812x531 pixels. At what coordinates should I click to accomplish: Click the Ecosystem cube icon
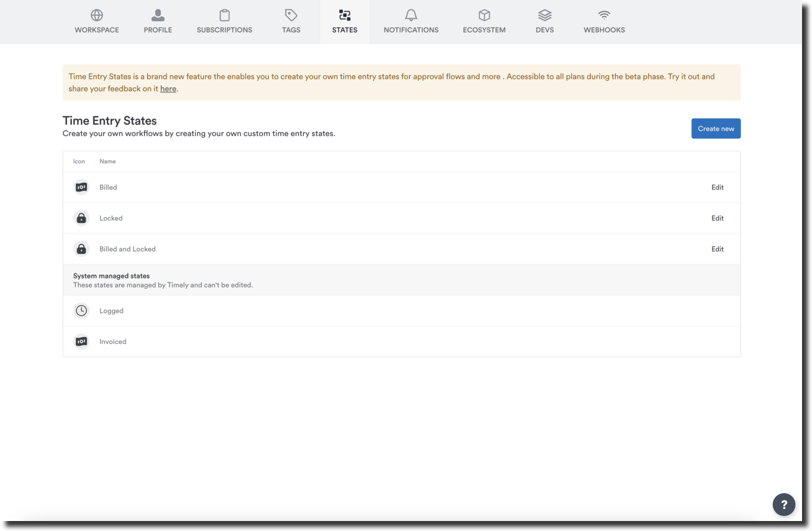point(484,15)
